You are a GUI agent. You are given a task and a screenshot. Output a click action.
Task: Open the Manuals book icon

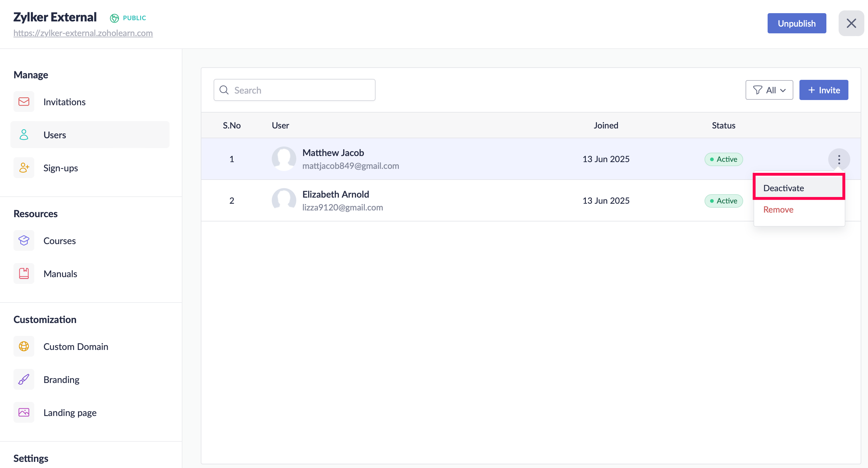[24, 273]
